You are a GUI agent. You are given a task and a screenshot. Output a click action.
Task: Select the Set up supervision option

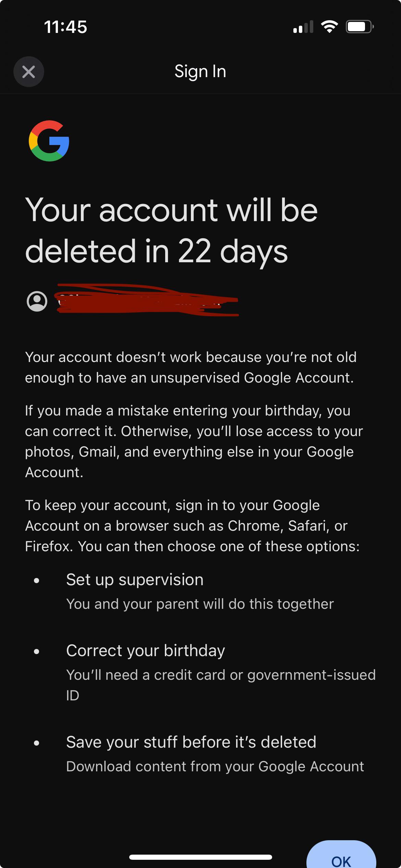[135, 580]
